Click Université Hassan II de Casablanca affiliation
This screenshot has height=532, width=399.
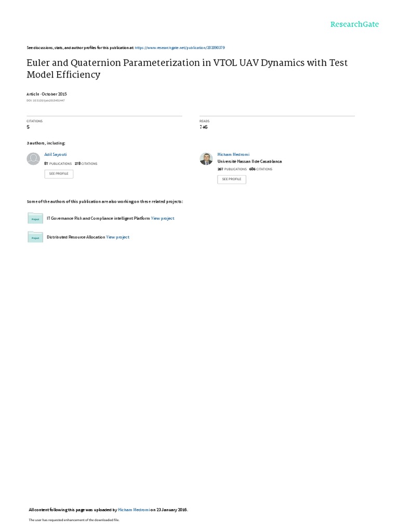pyautogui.click(x=249, y=162)
